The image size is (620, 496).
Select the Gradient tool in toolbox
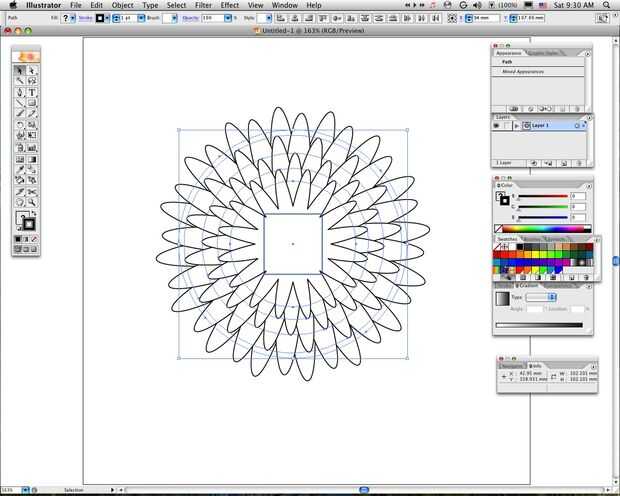(x=32, y=159)
